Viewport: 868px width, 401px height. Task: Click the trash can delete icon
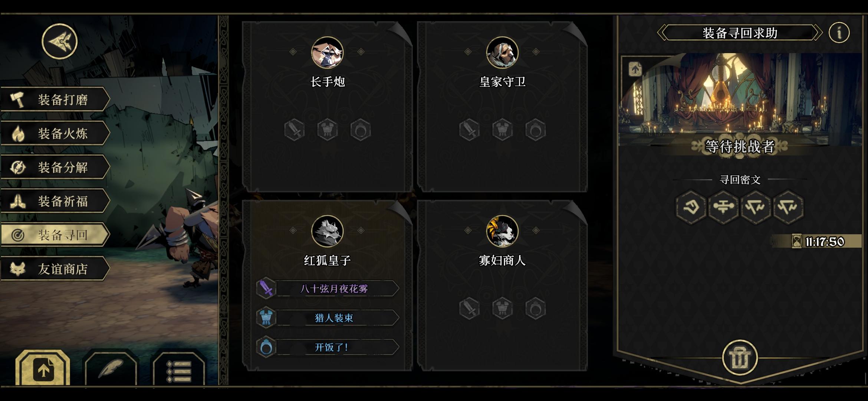(x=740, y=358)
